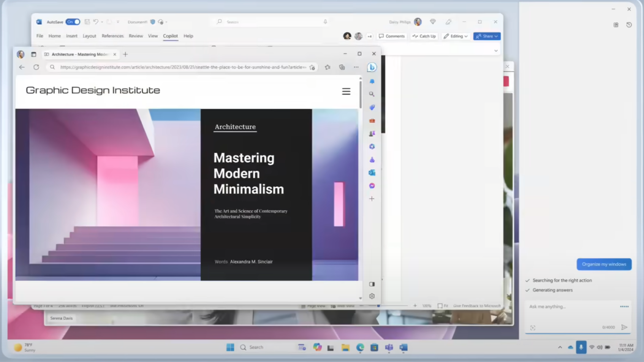This screenshot has height=362, width=644.
Task: Open the Copilot icon in the taskbar
Action: point(317,347)
